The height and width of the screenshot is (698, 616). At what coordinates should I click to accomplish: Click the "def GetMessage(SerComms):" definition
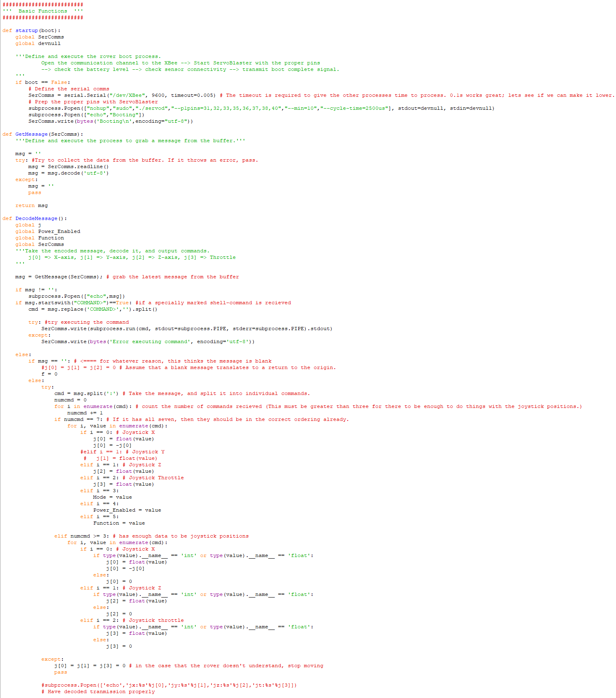pyautogui.click(x=43, y=134)
